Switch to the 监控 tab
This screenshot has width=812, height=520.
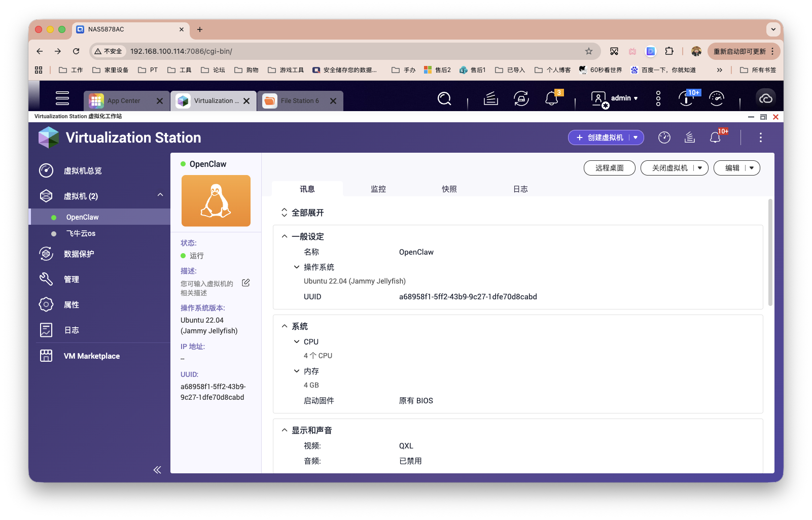pyautogui.click(x=379, y=189)
